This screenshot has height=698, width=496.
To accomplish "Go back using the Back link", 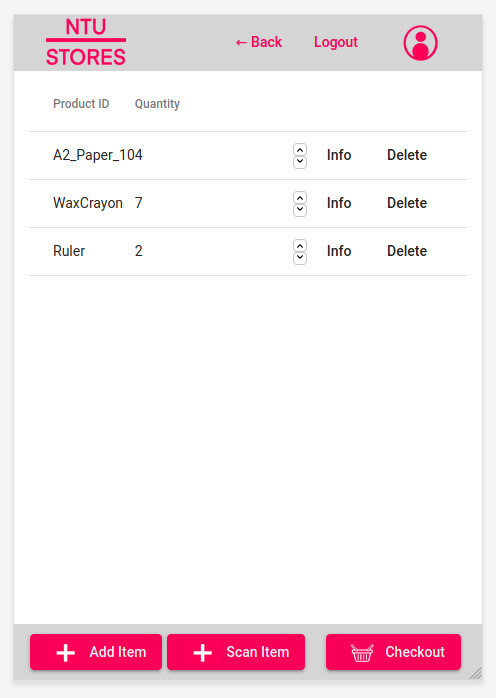I will 259,42.
